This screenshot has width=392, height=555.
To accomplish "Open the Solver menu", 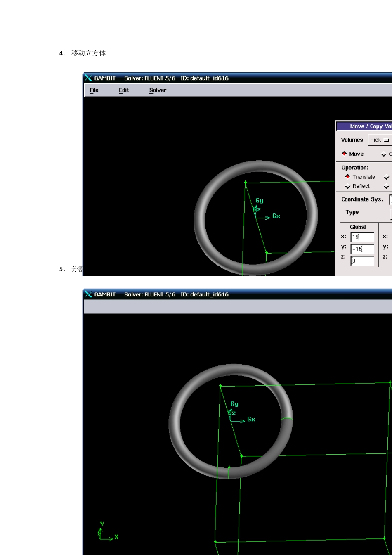I will coord(158,90).
